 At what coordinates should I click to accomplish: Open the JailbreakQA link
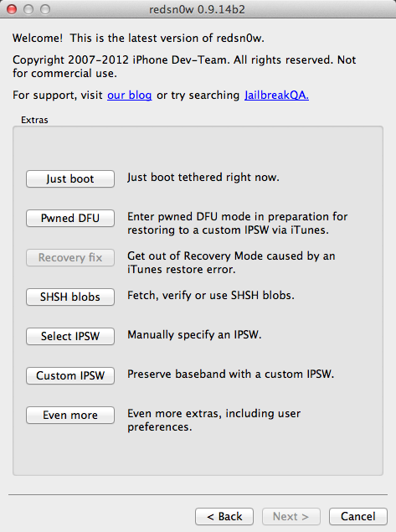(276, 96)
